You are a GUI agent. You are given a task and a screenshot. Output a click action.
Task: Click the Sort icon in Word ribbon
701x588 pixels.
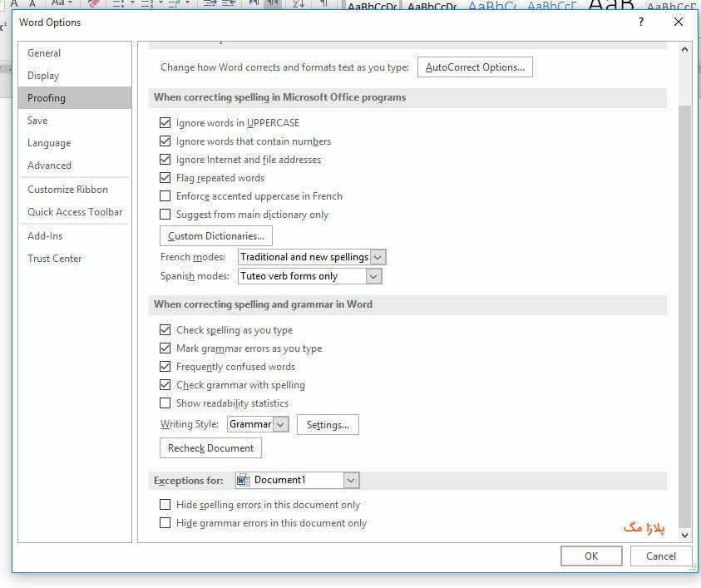click(299, 3)
